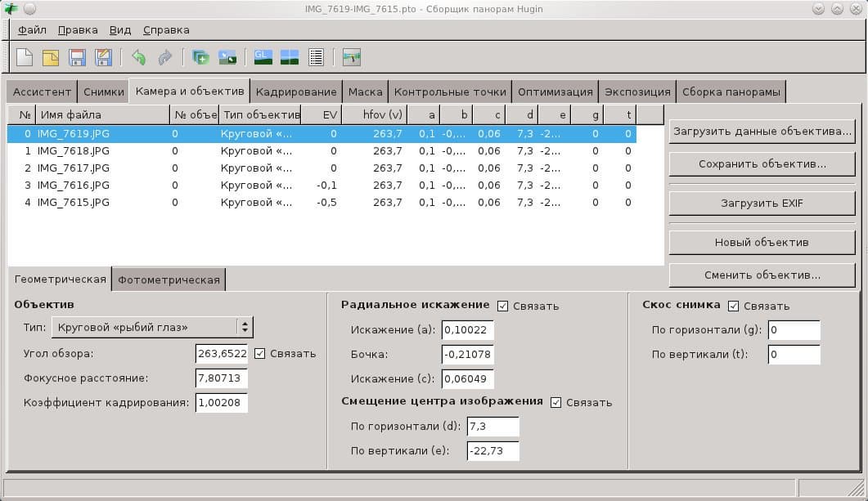Click the Save As icon with pencil

(x=104, y=57)
